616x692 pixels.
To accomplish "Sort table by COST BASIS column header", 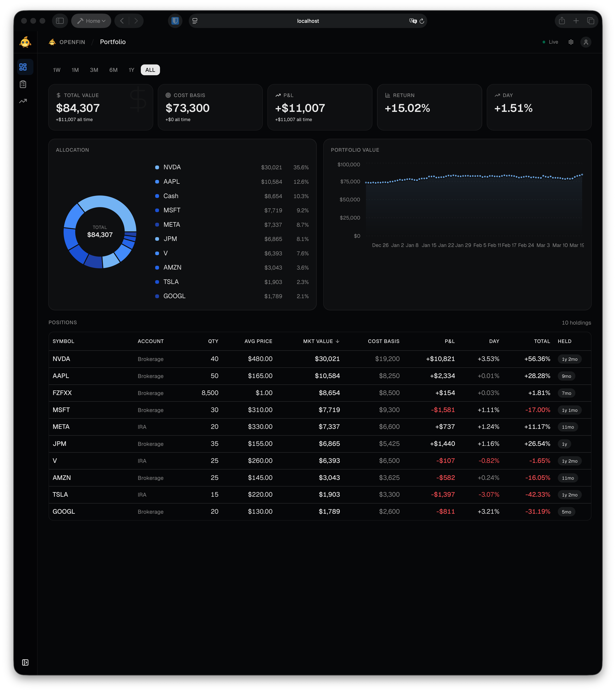I will coord(383,341).
